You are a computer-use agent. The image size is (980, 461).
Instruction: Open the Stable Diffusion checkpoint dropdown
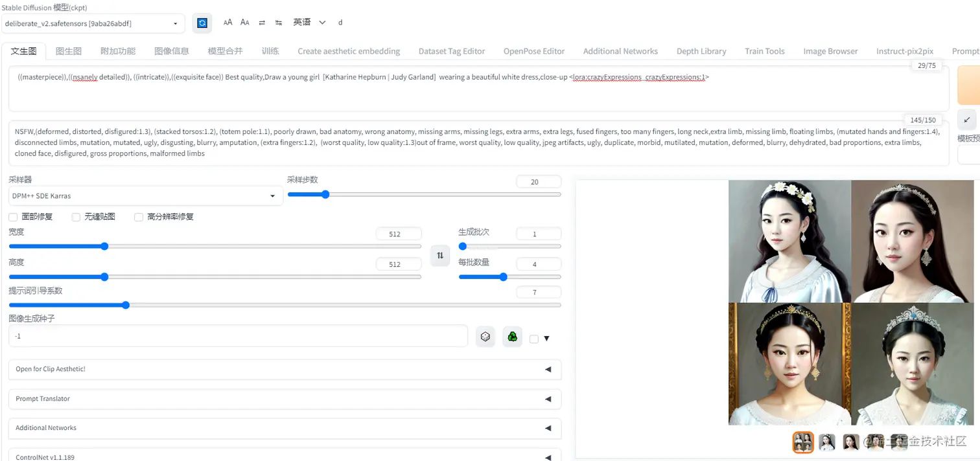click(x=93, y=24)
